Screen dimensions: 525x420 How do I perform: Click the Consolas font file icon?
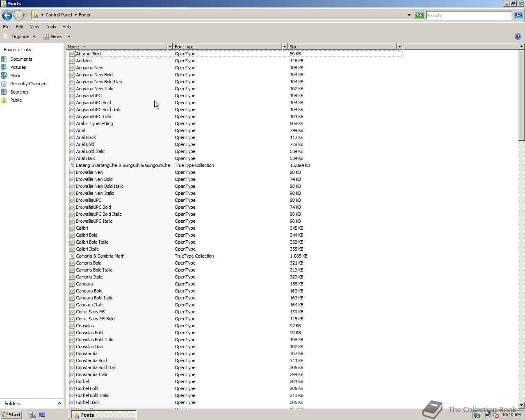tap(72, 326)
